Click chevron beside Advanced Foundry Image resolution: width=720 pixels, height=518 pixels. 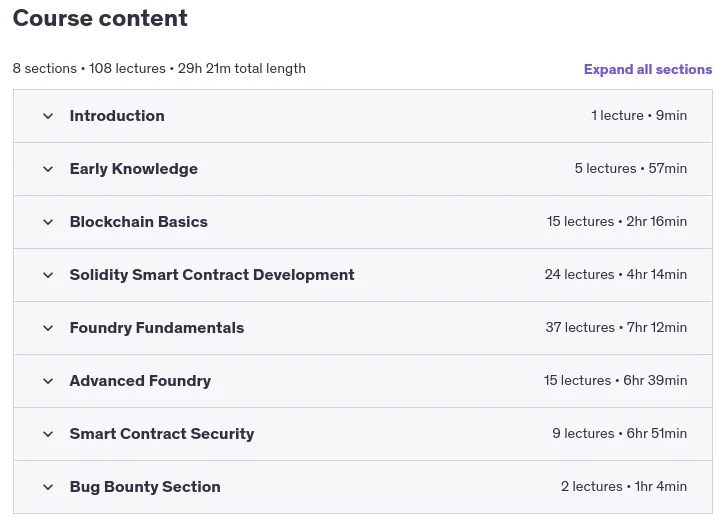coord(48,381)
